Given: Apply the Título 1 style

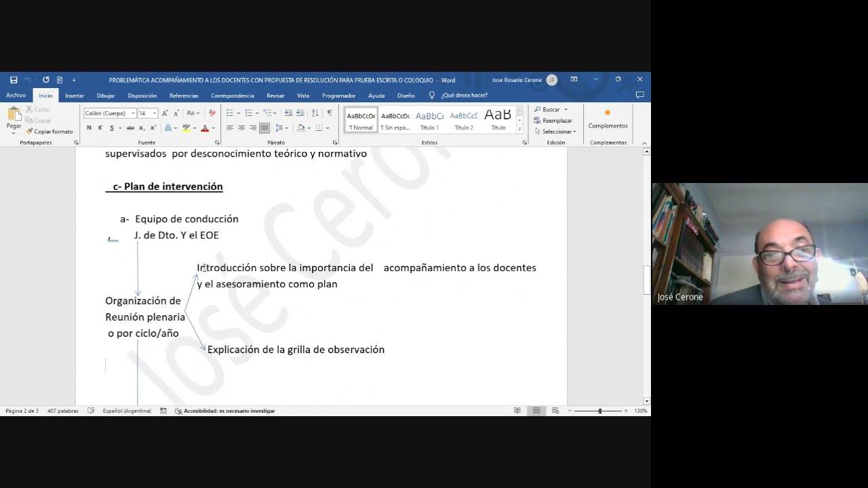Looking at the screenshot, I should tap(429, 121).
